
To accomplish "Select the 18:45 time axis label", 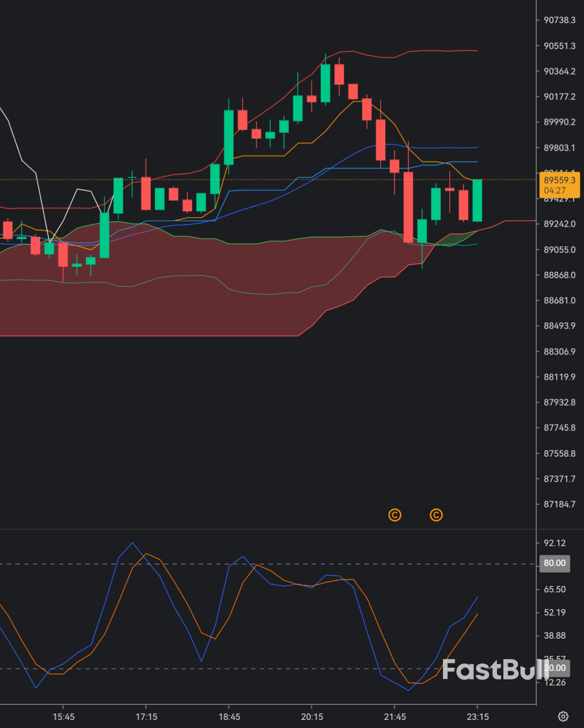I will [x=229, y=717].
